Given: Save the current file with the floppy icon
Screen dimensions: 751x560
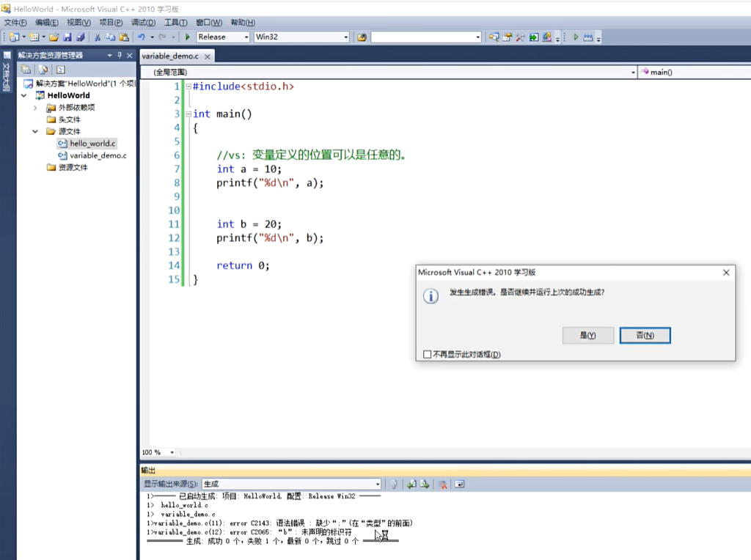Looking at the screenshot, I should point(67,37).
